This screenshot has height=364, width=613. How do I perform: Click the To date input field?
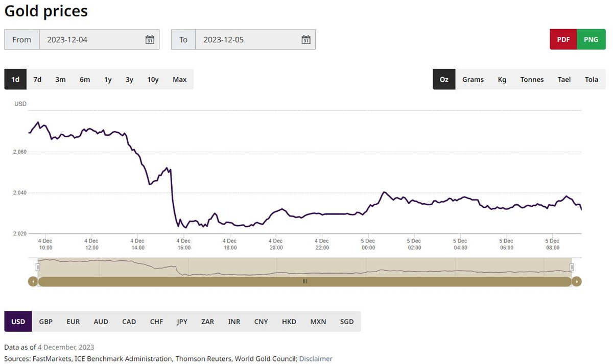[x=248, y=40]
